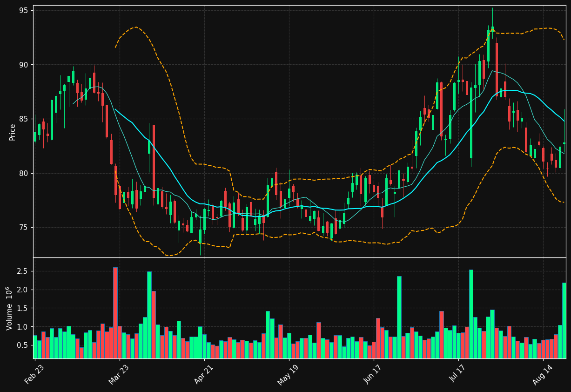The height and width of the screenshot is (392, 571).
Task: Click the tallest red volume bar
Action: tap(115, 313)
